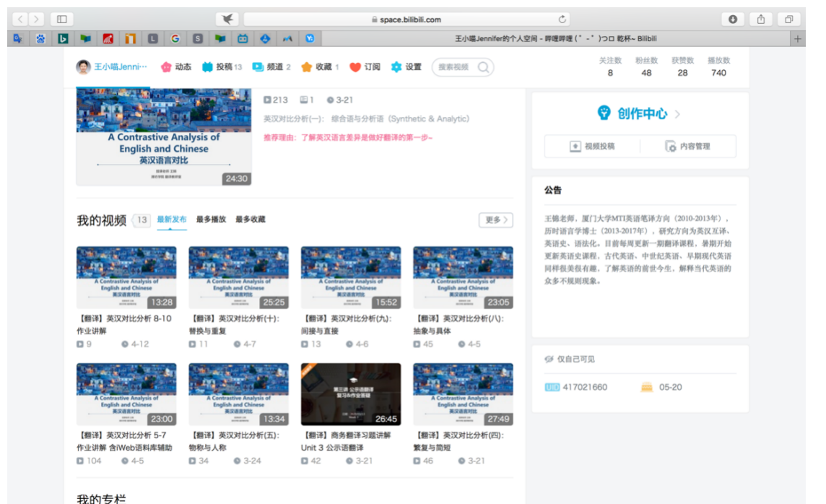Open the 动态 tab
The height and width of the screenshot is (504, 826).
pos(176,67)
